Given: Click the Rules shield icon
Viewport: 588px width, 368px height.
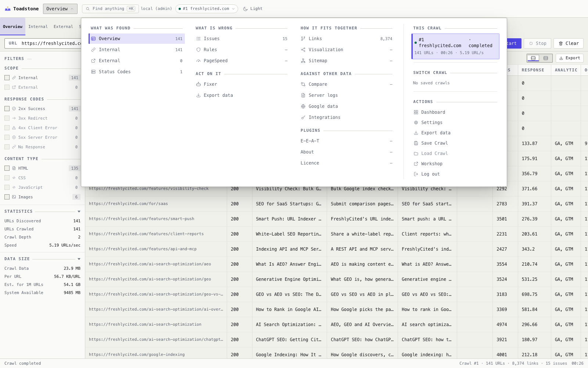Looking at the screenshot, I should (x=198, y=50).
